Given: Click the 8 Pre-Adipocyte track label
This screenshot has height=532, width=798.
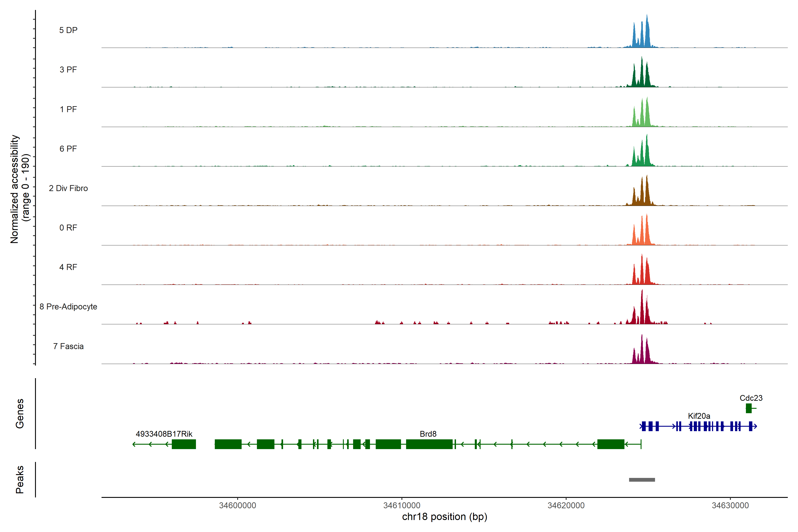Looking at the screenshot, I should 68,307.
